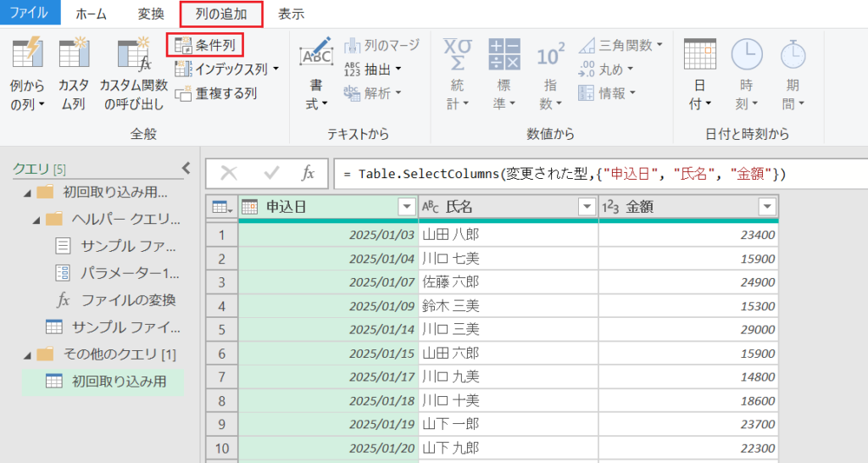
Task: Collapse the ヘルパー クエリ folder
Action: point(36,220)
